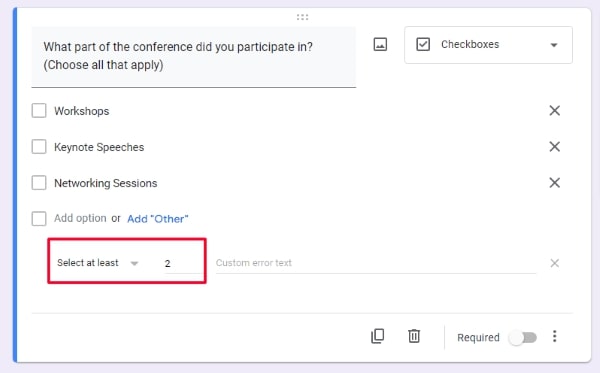This screenshot has width=600, height=373.
Task: Check the Networking Sessions checkbox
Action: (39, 182)
